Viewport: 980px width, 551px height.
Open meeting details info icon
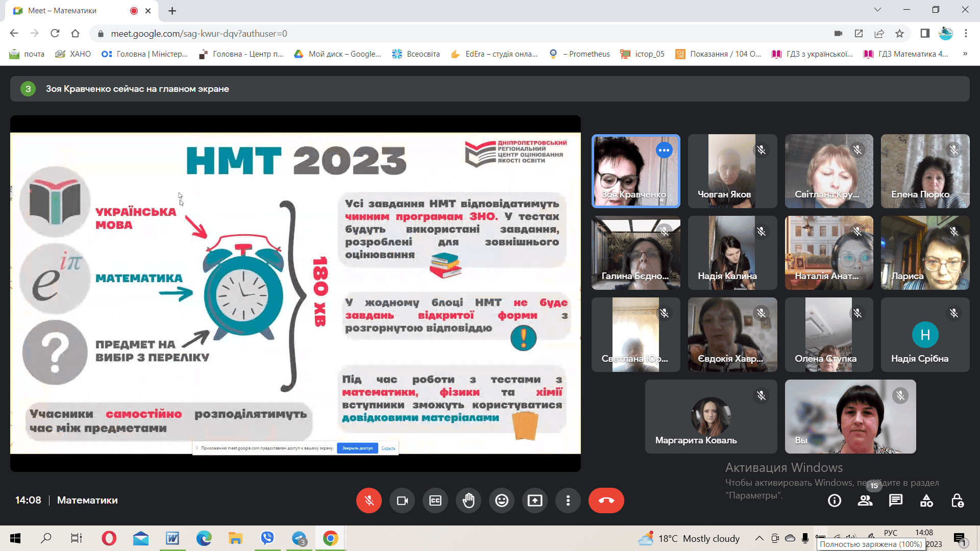click(x=835, y=501)
